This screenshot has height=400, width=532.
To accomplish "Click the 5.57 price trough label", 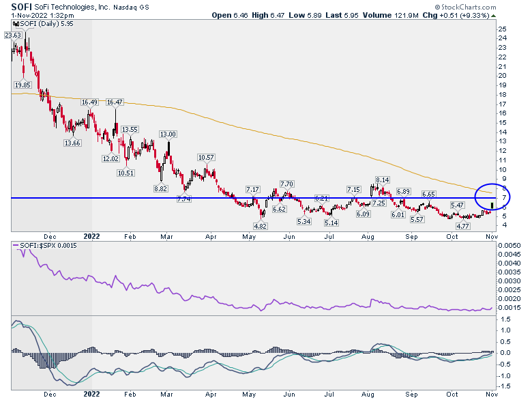I will 417,219.
